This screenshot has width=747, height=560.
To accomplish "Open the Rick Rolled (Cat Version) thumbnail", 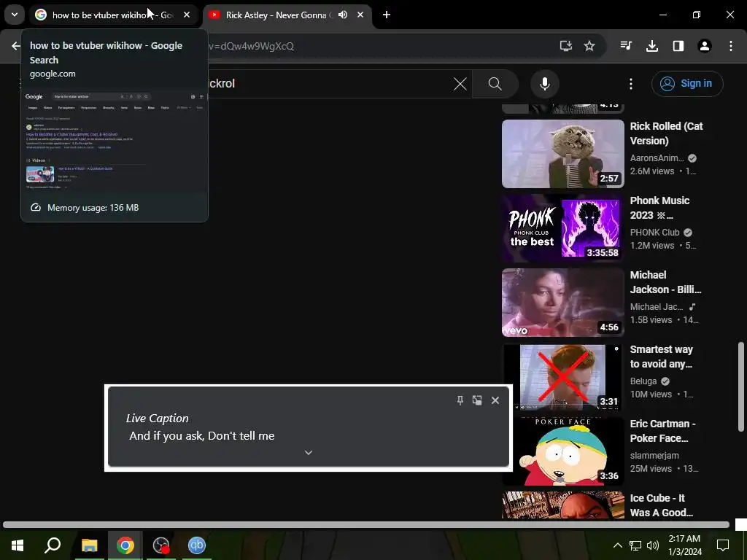I will pyautogui.click(x=562, y=154).
